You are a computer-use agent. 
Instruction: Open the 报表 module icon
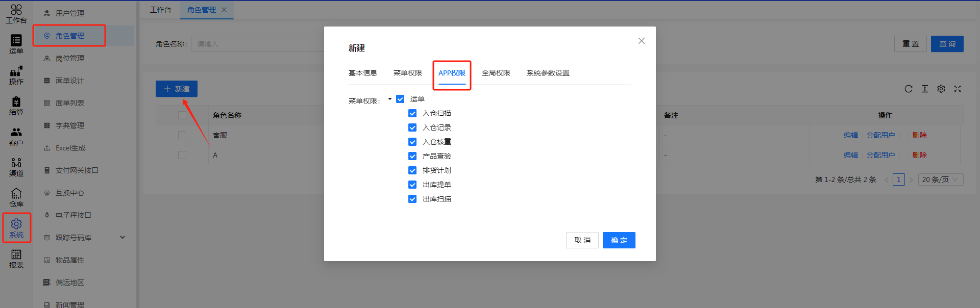coord(16,259)
